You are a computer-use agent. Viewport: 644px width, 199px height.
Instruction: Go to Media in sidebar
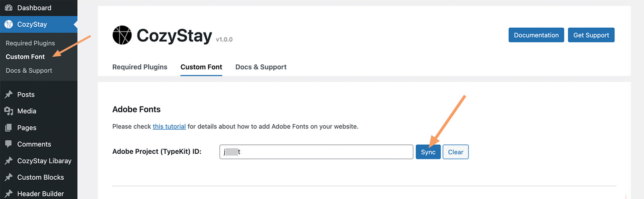click(x=39, y=111)
